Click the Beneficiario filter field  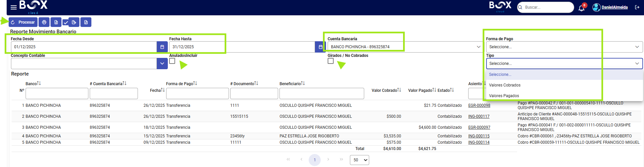[322, 93]
